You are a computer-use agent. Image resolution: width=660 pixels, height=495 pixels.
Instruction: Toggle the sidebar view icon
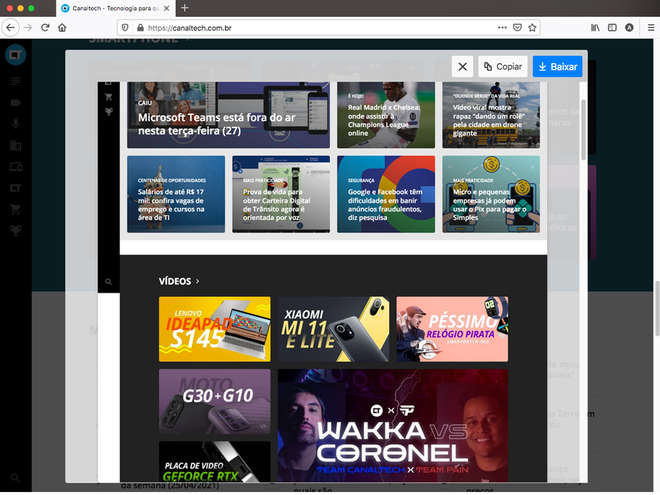[x=612, y=28]
